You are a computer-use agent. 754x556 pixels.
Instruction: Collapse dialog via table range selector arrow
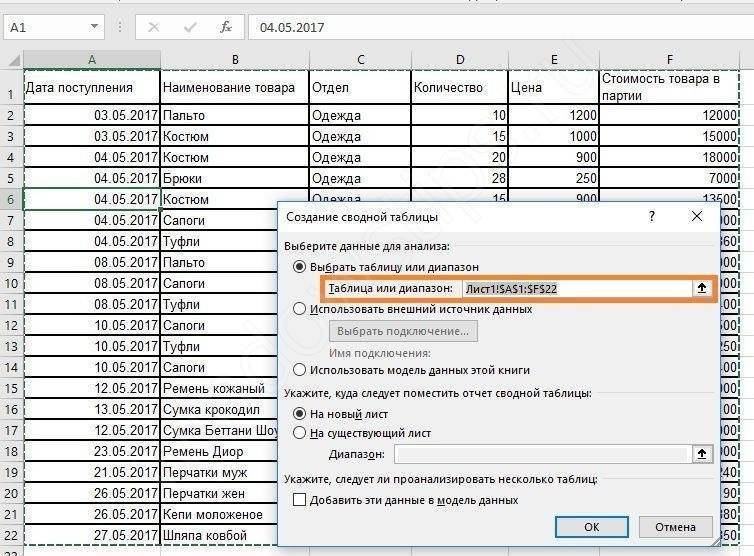pyautogui.click(x=702, y=288)
